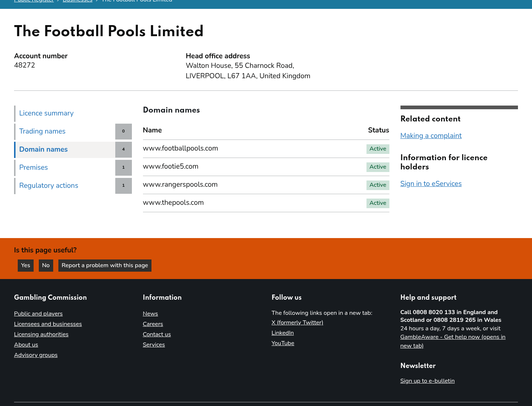Open the Licence summary section

(x=46, y=113)
